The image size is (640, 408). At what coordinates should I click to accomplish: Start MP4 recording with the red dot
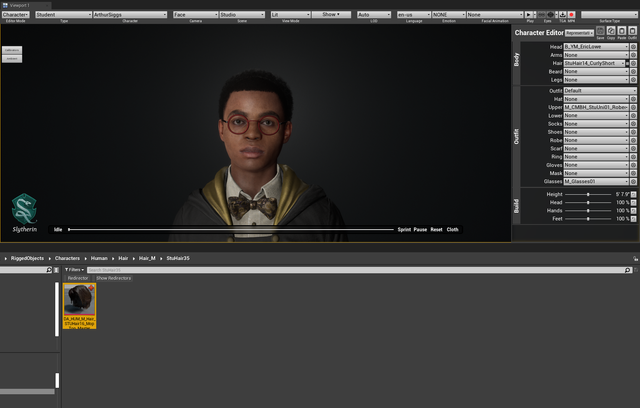571,15
